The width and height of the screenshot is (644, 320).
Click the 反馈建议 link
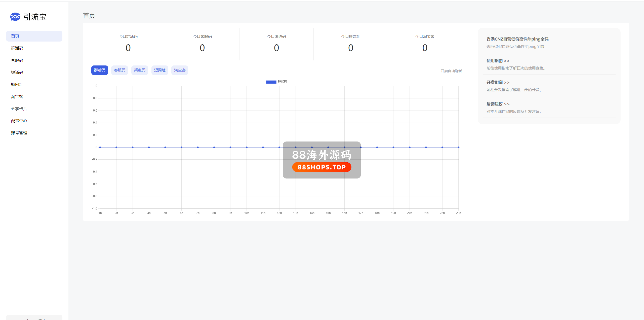[x=498, y=104]
